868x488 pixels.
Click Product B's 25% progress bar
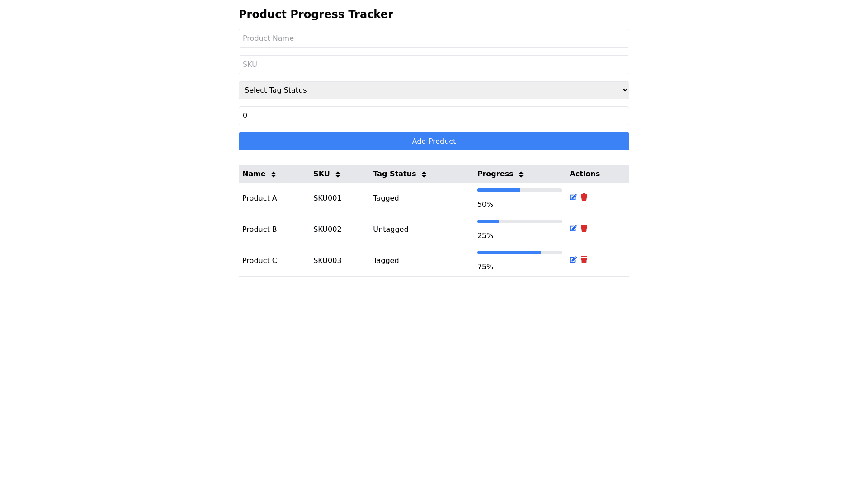coord(519,221)
